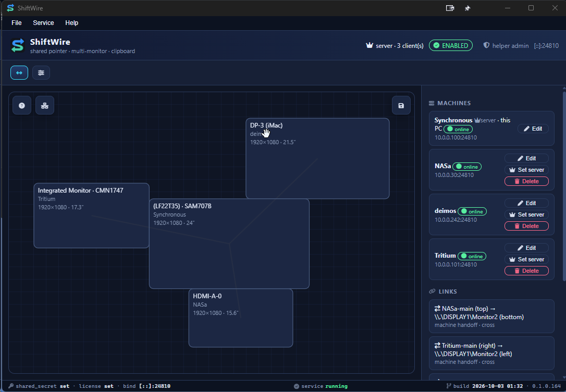Click the service running status text
The height and width of the screenshot is (392, 566).
click(x=324, y=386)
